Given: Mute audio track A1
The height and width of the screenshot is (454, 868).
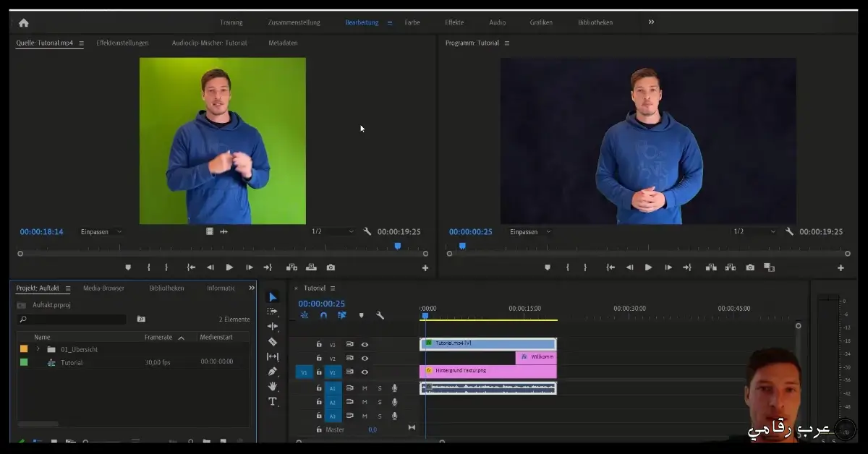Looking at the screenshot, I should 365,387.
